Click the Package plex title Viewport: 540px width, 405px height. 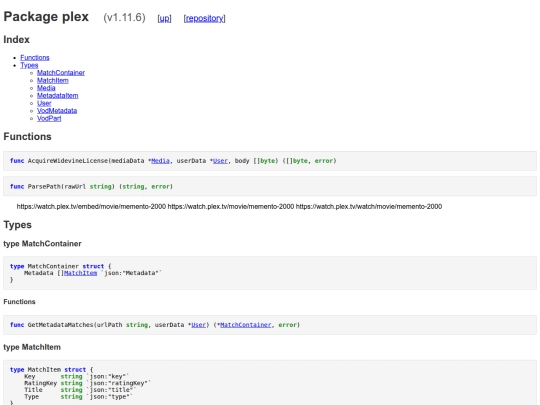(46, 17)
